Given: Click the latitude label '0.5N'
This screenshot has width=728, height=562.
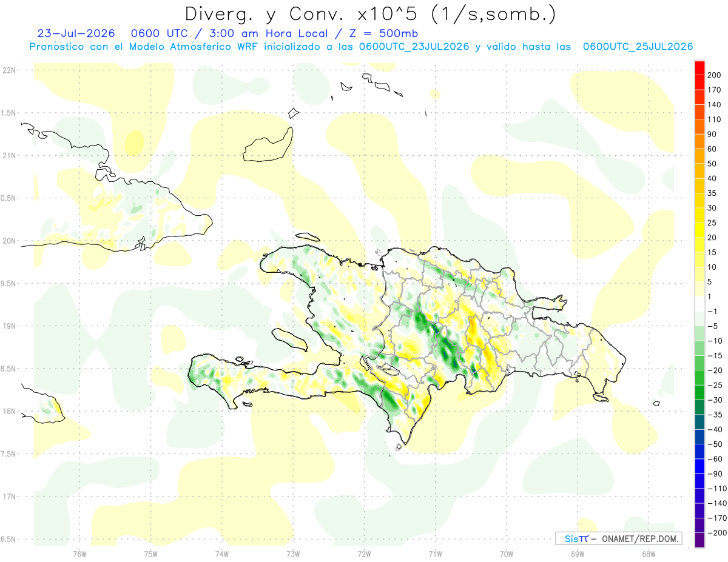Looking at the screenshot, I should click(8, 198).
